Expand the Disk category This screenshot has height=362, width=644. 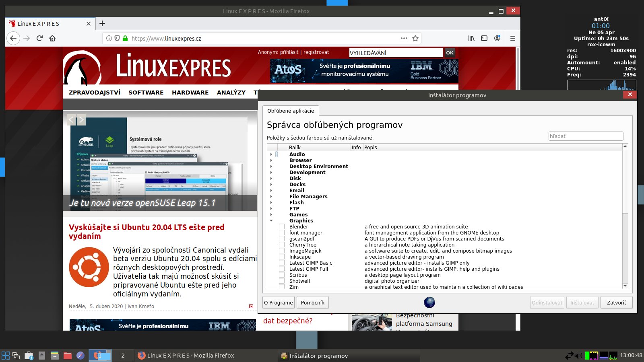point(271,179)
